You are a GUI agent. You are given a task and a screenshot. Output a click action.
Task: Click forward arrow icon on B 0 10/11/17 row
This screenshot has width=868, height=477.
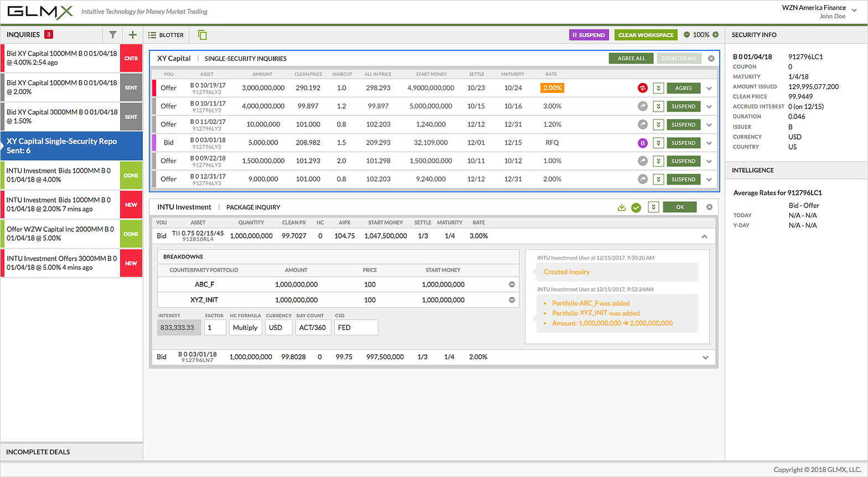643,106
